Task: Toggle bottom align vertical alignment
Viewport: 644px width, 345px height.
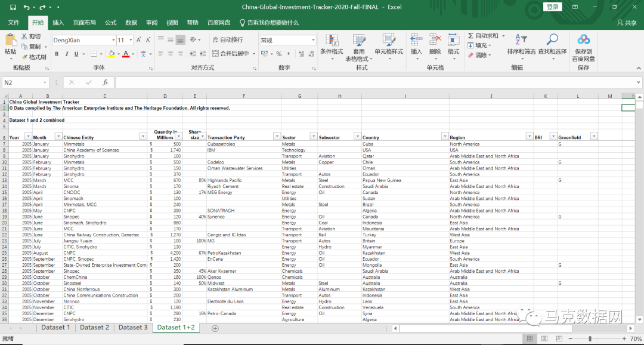Action: pos(180,40)
